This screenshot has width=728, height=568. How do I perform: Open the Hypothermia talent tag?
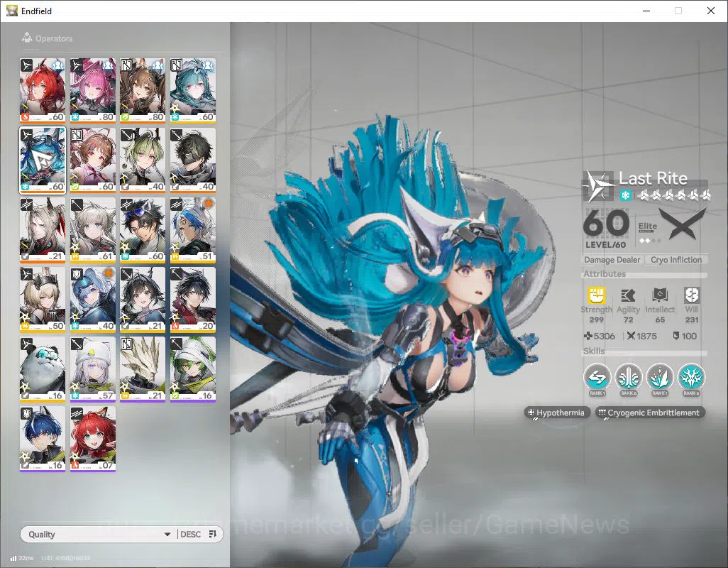coord(557,413)
